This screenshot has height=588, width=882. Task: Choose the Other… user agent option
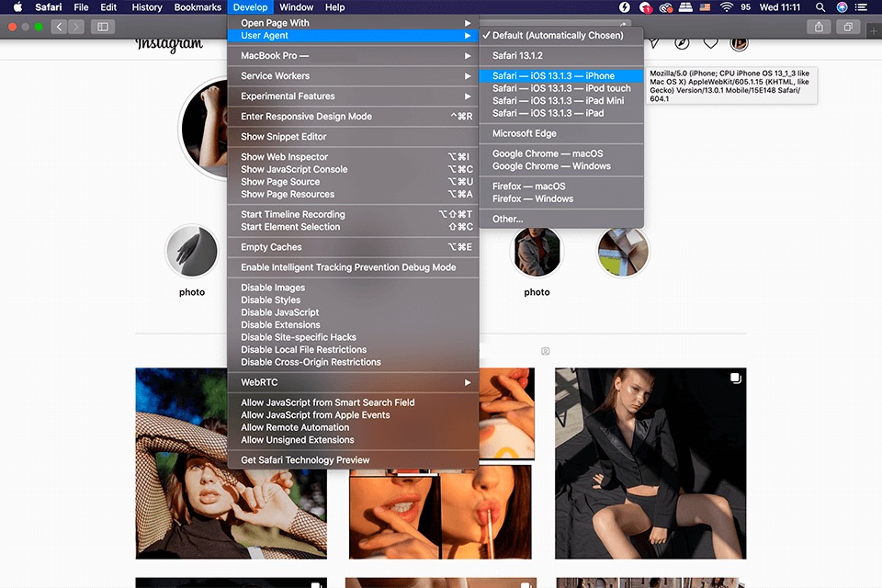click(507, 219)
